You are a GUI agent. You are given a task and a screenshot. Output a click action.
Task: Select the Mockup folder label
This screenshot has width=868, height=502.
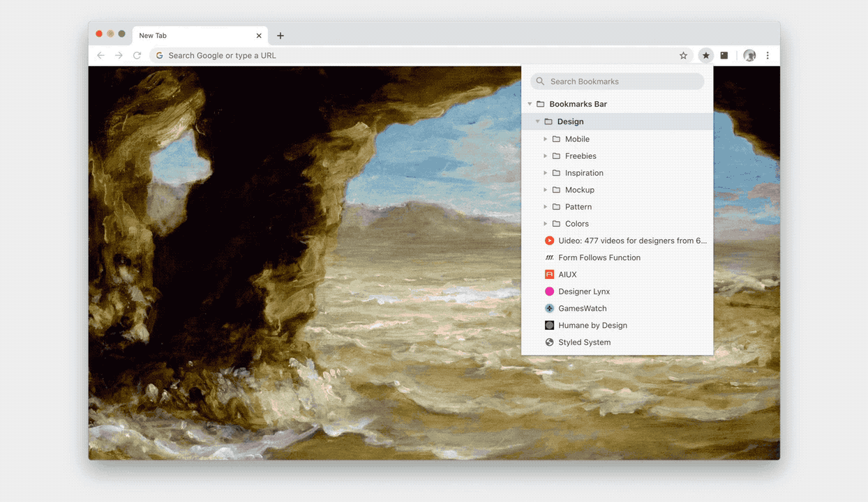[x=580, y=190]
